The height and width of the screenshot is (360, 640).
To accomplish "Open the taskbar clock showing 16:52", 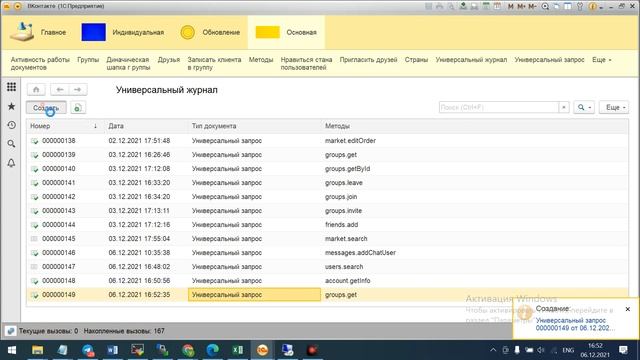I will pos(595,350).
